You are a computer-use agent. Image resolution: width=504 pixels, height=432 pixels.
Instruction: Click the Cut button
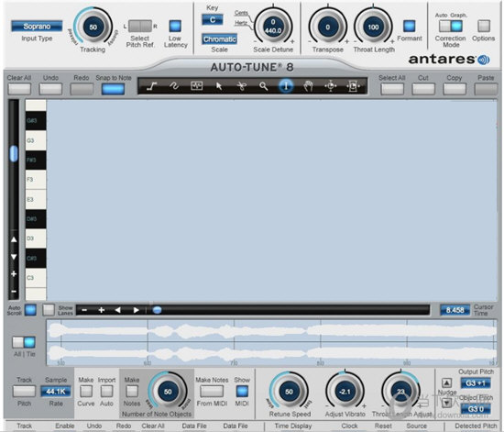423,89
